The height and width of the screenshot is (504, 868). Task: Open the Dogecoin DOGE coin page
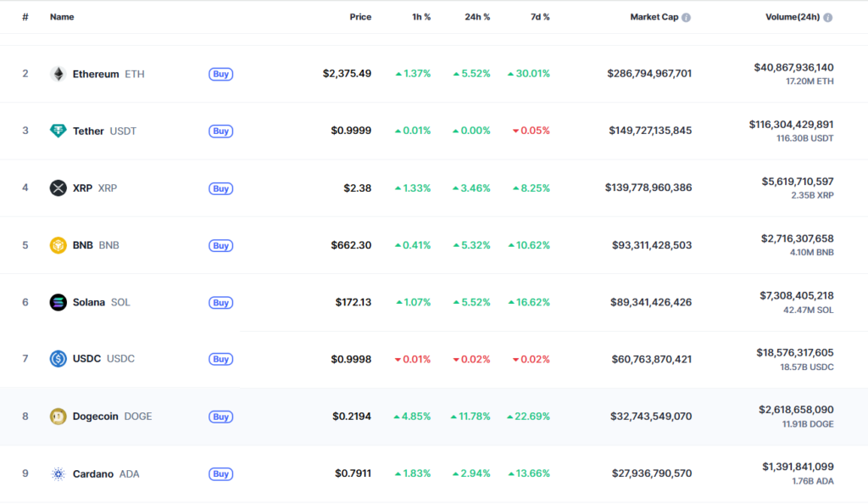pos(113,417)
